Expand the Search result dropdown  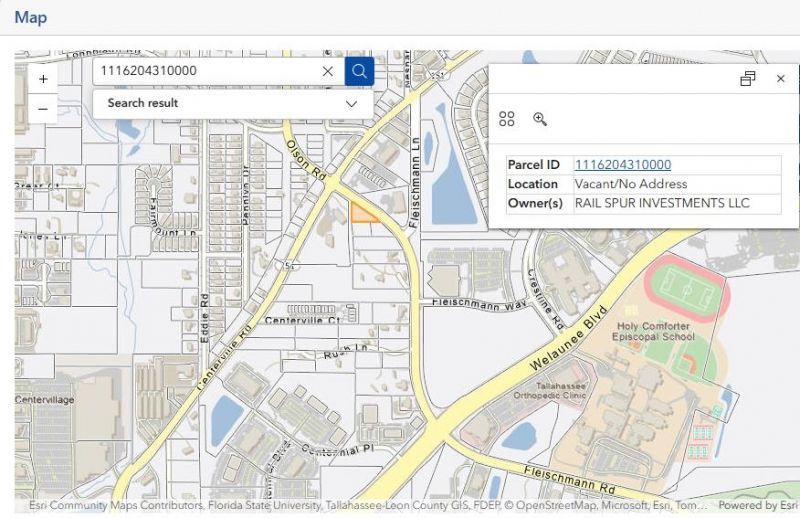(351, 103)
